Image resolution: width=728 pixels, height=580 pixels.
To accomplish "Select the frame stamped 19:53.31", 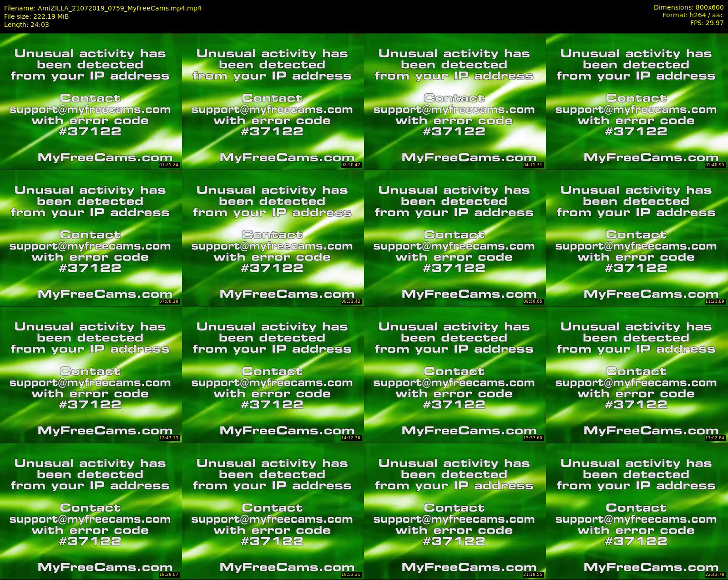I will click(273, 511).
